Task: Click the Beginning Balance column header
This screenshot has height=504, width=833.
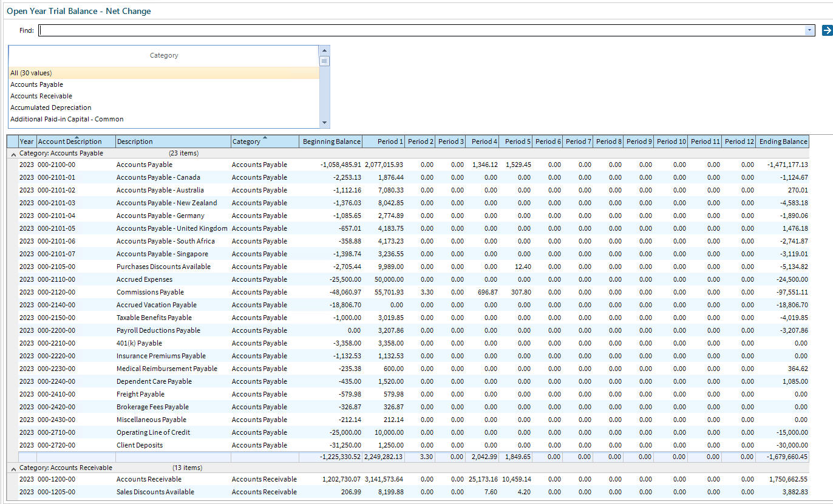Action: 330,141
